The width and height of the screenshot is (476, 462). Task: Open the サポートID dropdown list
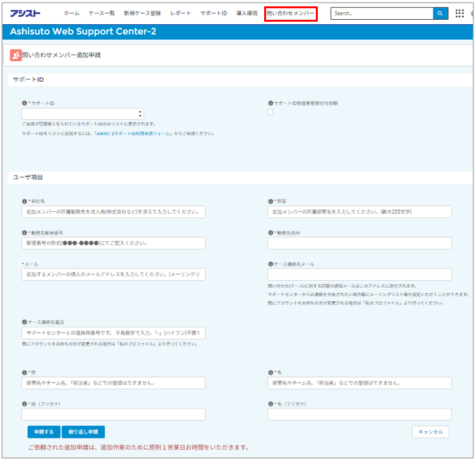pos(82,114)
